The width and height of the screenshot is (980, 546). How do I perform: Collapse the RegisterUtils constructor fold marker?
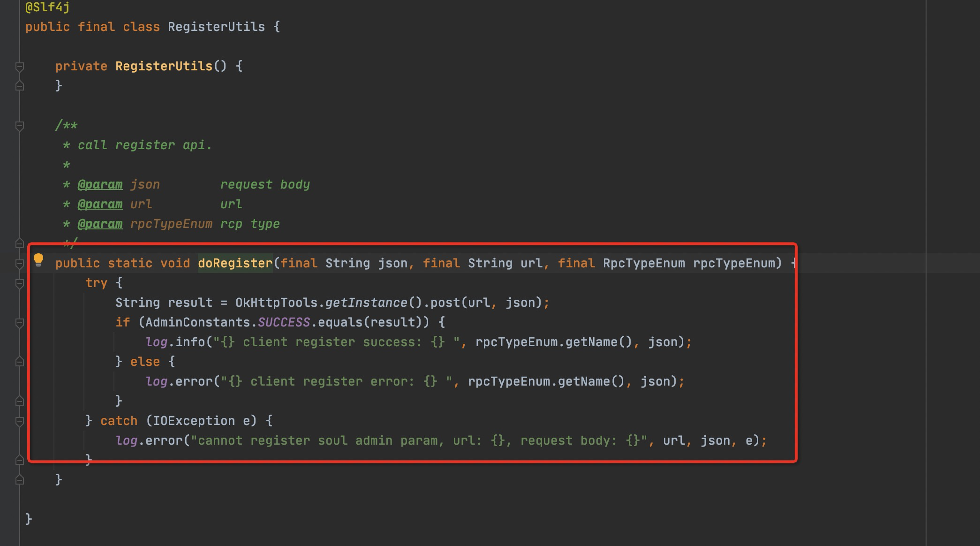tap(20, 67)
